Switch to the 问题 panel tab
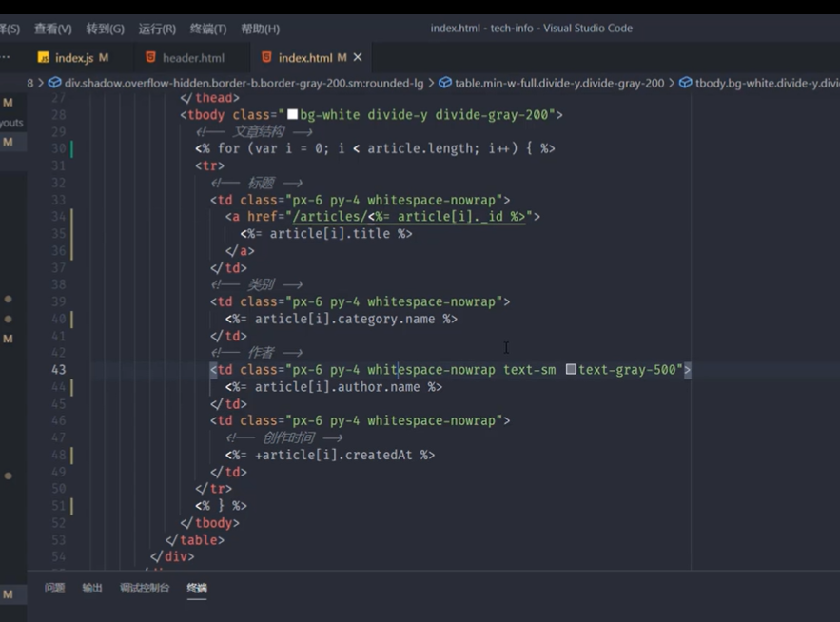This screenshot has height=622, width=840. (x=54, y=588)
